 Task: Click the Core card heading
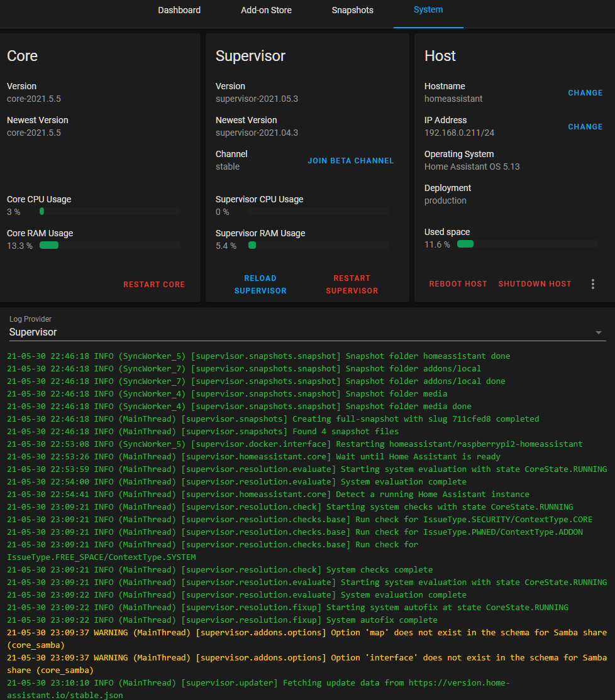pos(23,56)
